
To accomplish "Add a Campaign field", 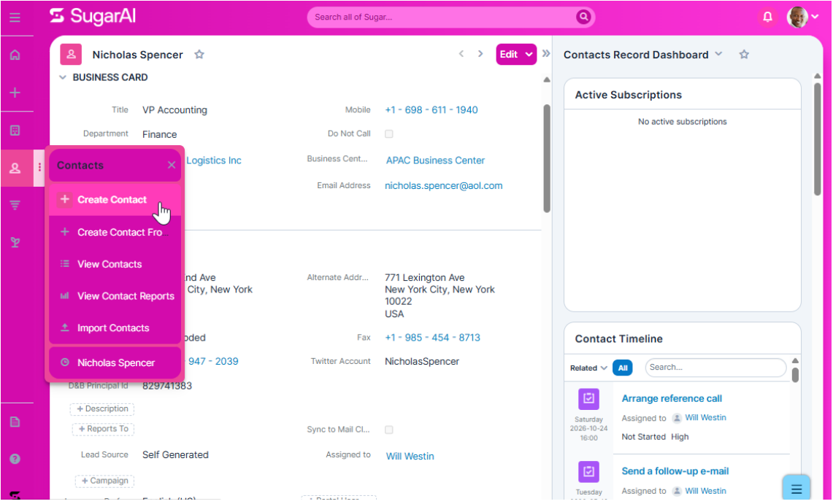I will pyautogui.click(x=104, y=481).
